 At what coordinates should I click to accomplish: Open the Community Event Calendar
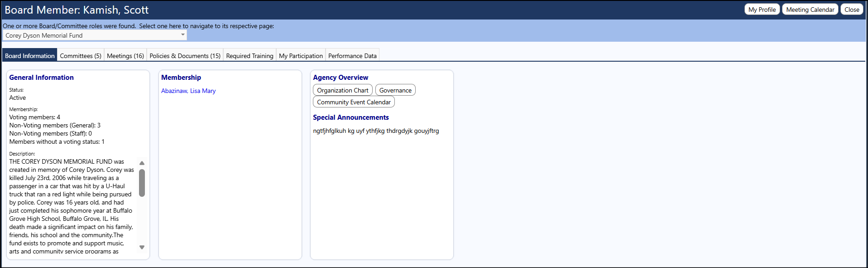[x=354, y=102]
